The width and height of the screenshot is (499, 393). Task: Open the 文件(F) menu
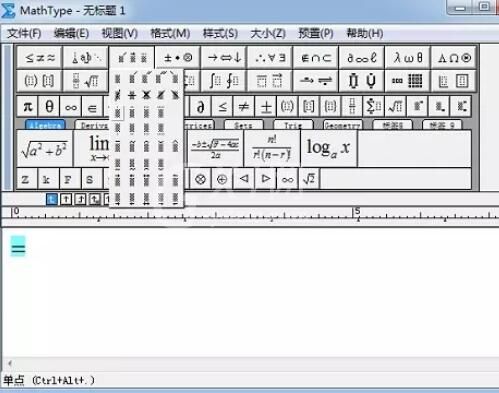tap(24, 33)
